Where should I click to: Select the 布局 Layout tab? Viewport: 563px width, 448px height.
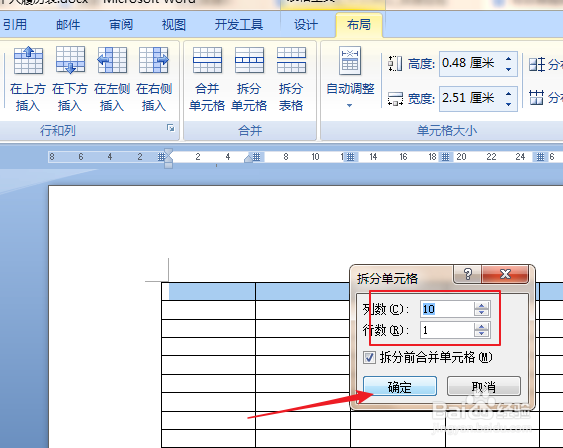click(x=359, y=25)
